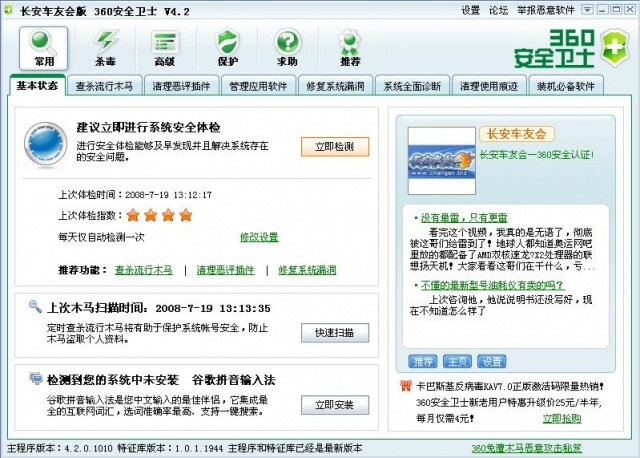
Task: Switch to the 清理恶评插件 tab
Action: pos(181,86)
